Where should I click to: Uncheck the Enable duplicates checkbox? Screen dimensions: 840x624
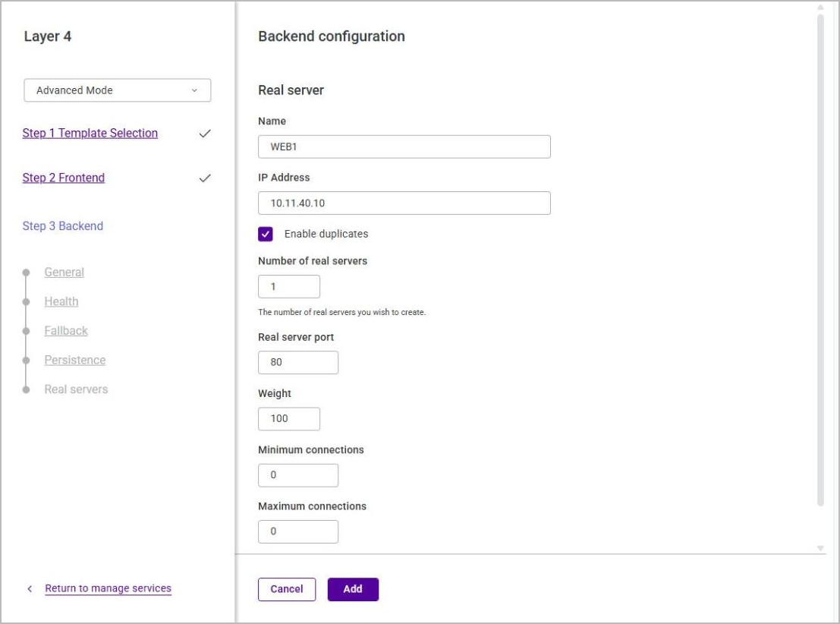[x=265, y=235]
